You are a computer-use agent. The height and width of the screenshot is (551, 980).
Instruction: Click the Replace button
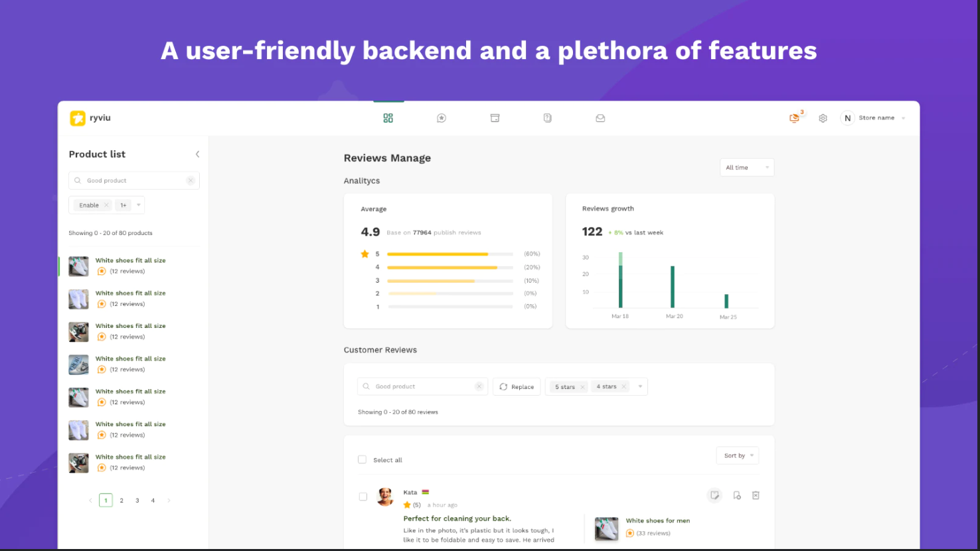[517, 386]
